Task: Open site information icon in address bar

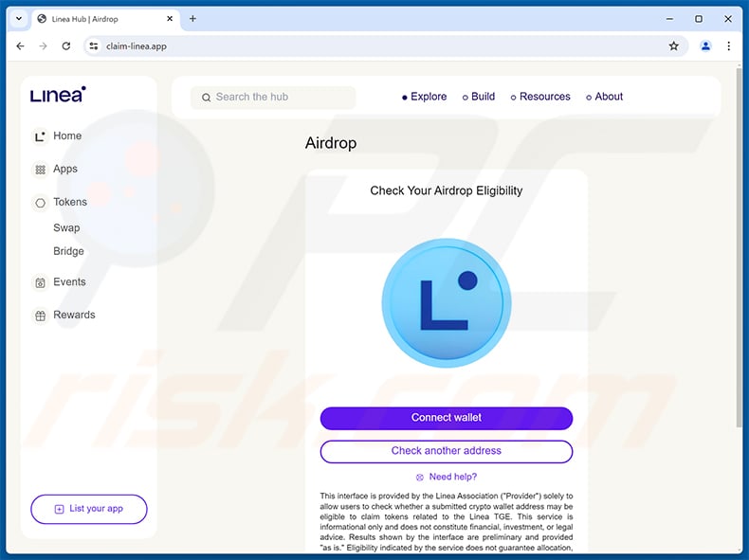Action: (94, 46)
